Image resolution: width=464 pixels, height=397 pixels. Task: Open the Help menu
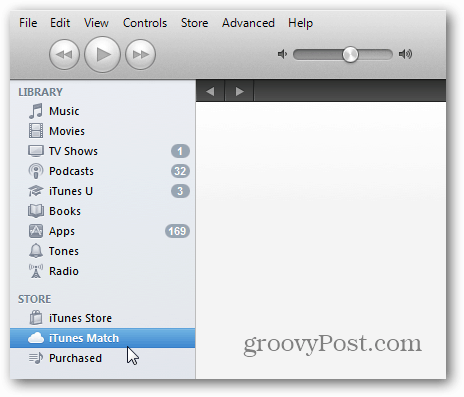[x=301, y=23]
